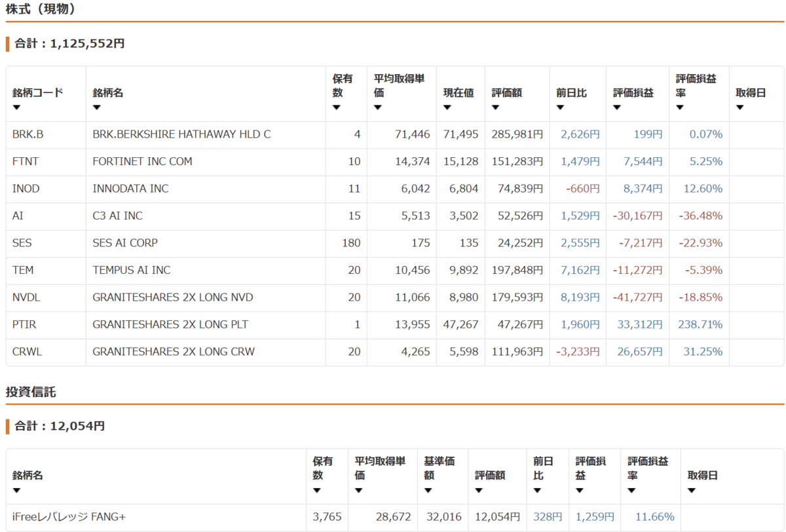The height and width of the screenshot is (532, 786).
Task: Sort stocks table by 評価損益率 arrow
Action: point(680,108)
